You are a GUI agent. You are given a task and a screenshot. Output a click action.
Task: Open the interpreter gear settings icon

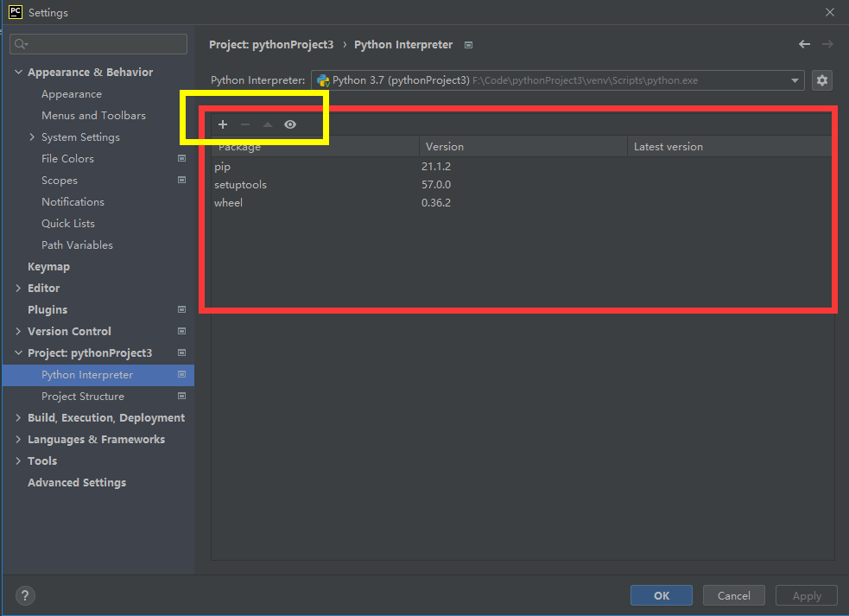822,80
